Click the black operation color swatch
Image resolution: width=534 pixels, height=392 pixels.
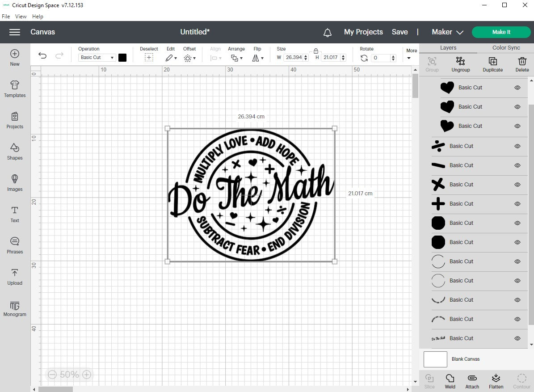122,58
